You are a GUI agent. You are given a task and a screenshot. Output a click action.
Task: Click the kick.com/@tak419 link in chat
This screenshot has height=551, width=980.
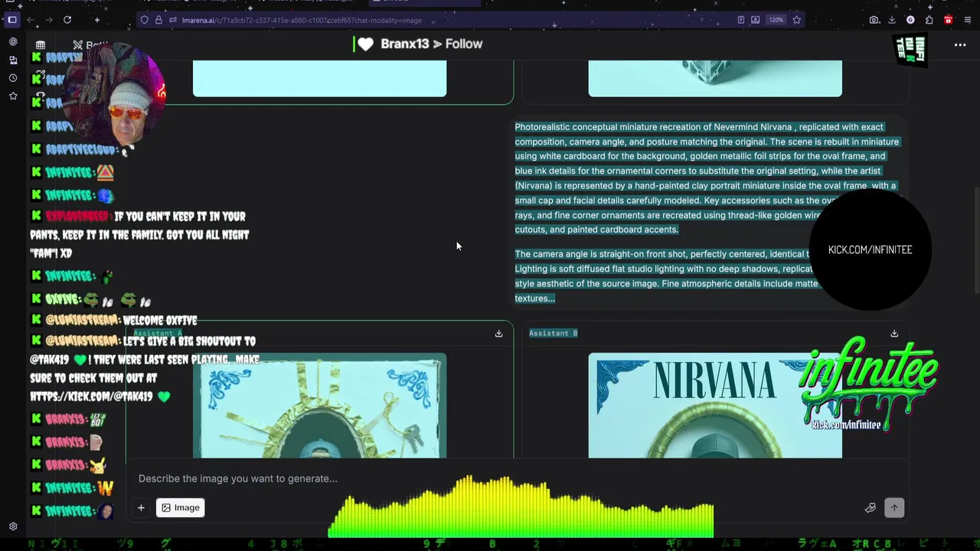pos(91,396)
